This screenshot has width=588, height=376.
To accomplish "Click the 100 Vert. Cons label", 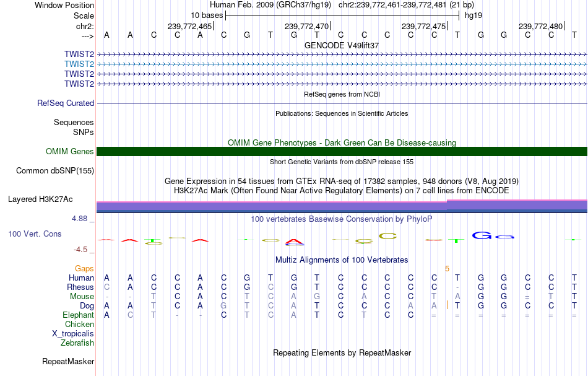I will tap(35, 234).
